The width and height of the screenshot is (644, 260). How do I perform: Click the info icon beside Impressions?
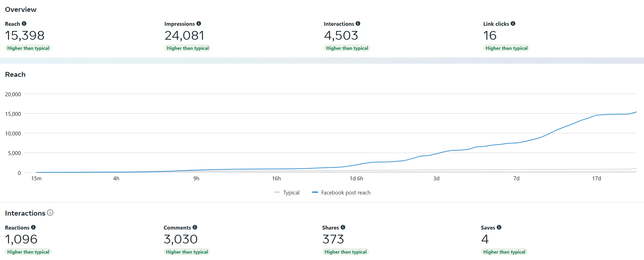tap(199, 23)
